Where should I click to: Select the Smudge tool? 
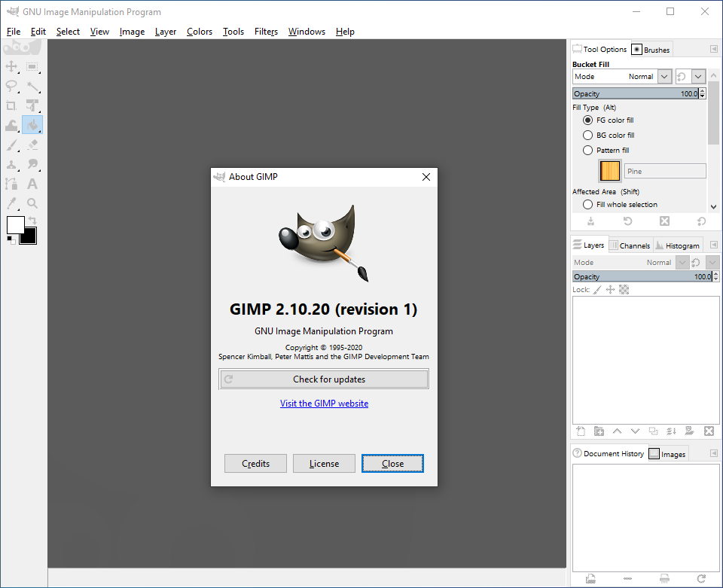[x=32, y=164]
